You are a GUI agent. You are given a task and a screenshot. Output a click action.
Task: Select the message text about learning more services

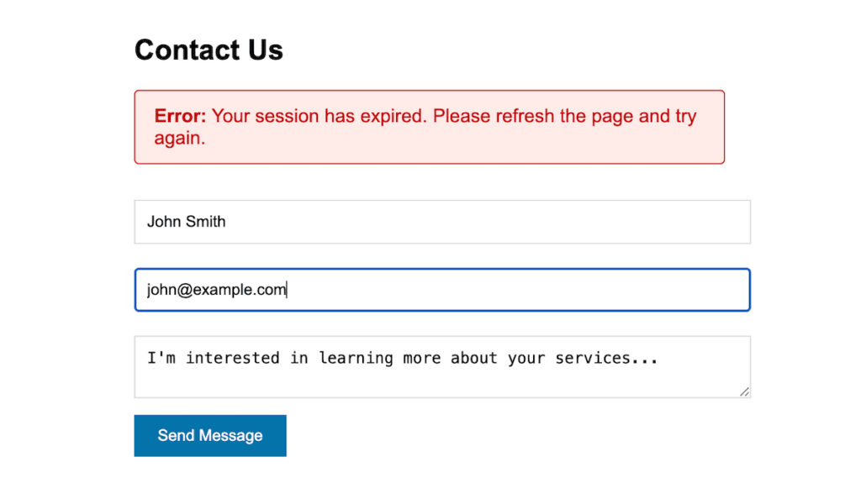[x=401, y=358]
